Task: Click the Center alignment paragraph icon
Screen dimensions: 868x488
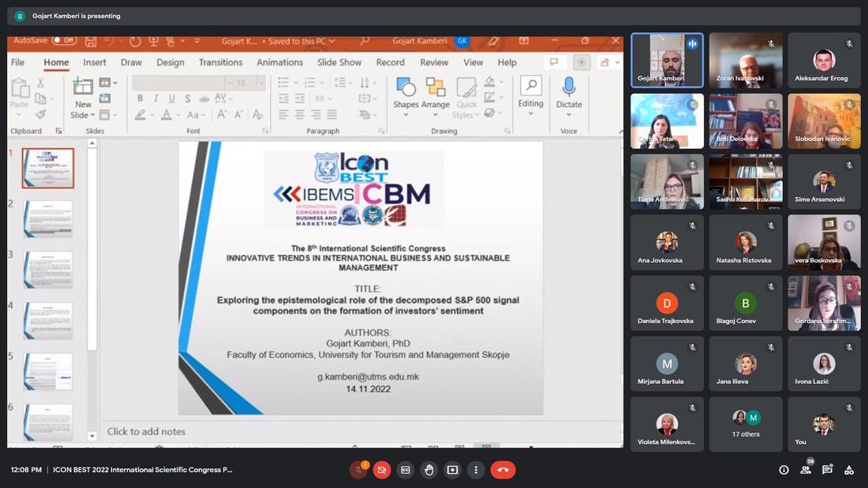Action: (x=300, y=114)
